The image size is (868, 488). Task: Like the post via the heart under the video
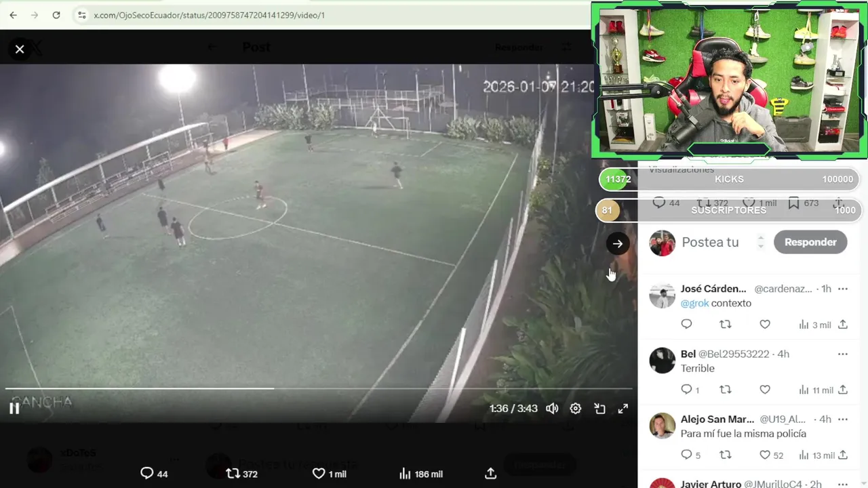tap(329, 474)
